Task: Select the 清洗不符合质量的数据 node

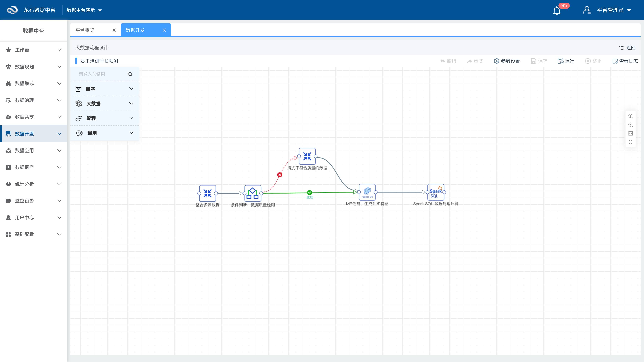Action: tap(307, 156)
